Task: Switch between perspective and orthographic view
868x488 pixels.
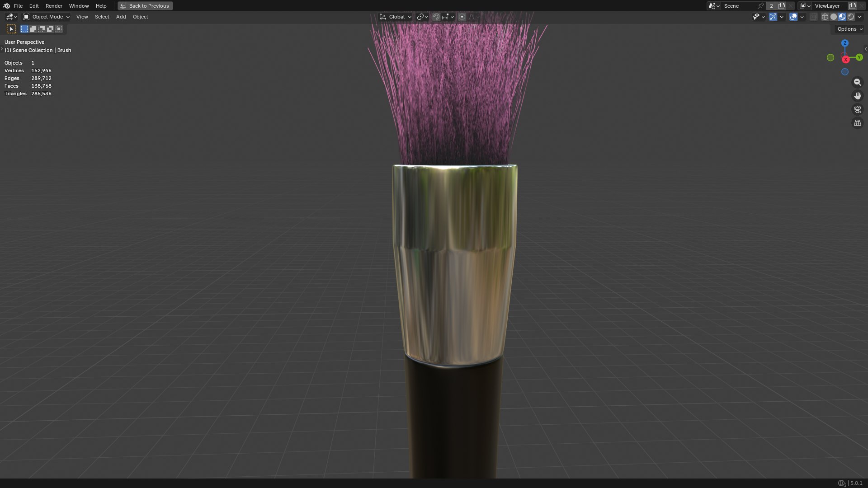Action: coord(858,123)
